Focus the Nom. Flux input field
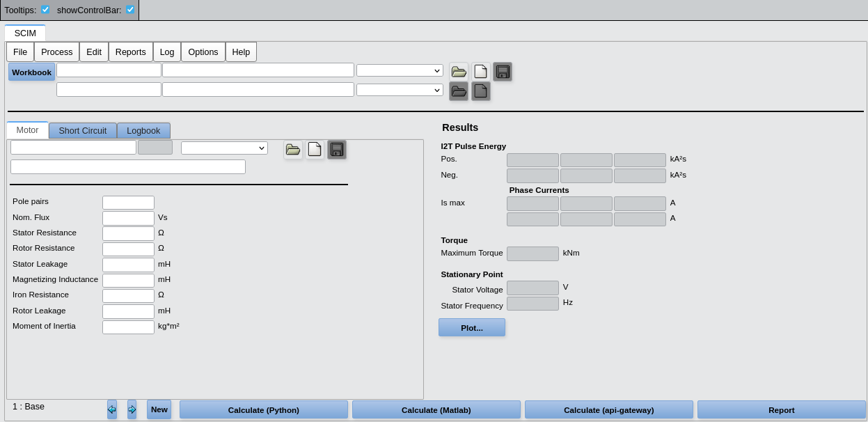Viewport: 868px width, 422px height. (x=128, y=218)
